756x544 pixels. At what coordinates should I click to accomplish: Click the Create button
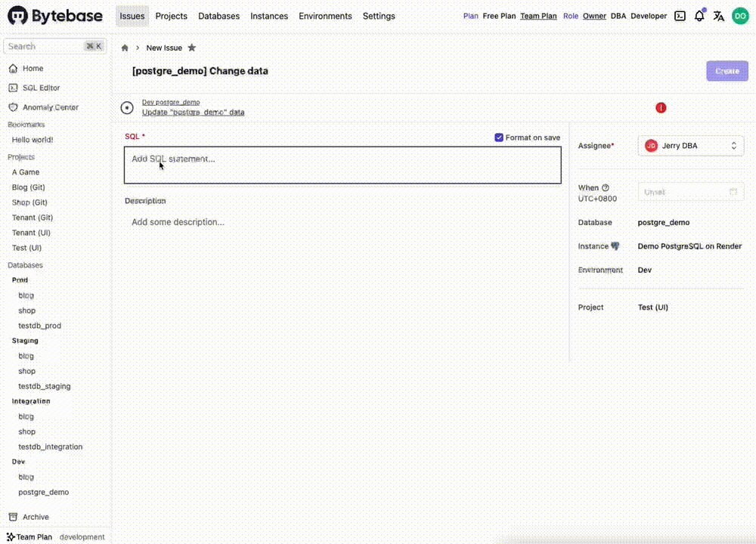coord(727,70)
